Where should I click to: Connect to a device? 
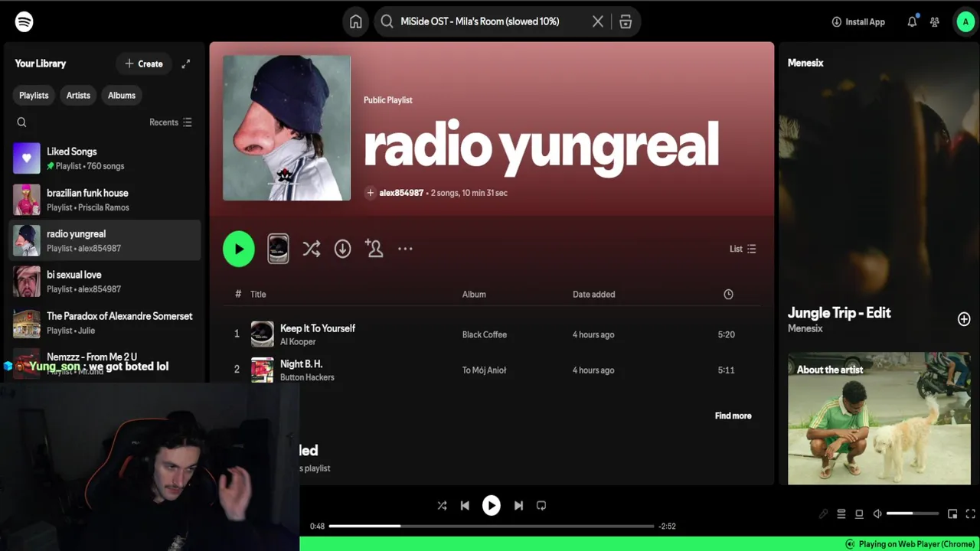pos(859,514)
